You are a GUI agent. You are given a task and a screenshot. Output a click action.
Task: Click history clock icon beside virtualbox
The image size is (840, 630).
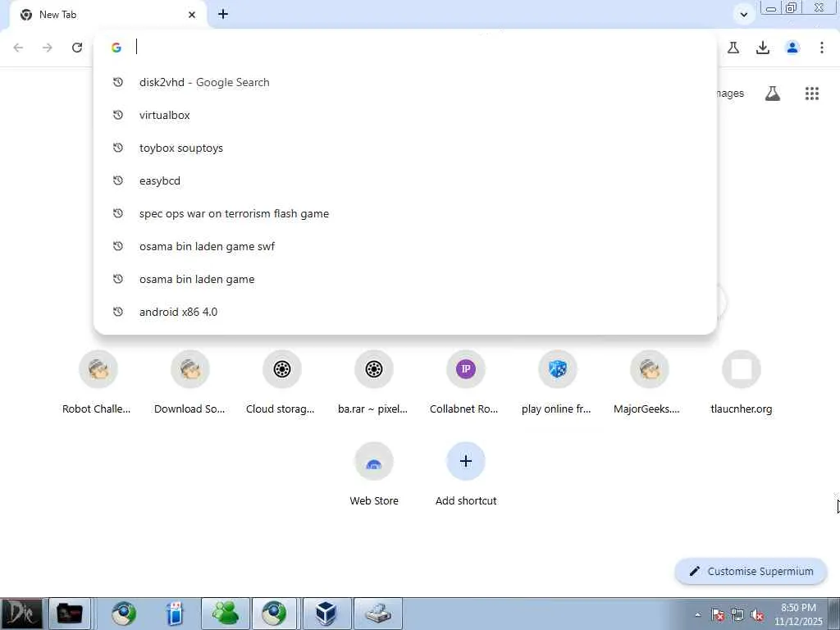coord(118,115)
